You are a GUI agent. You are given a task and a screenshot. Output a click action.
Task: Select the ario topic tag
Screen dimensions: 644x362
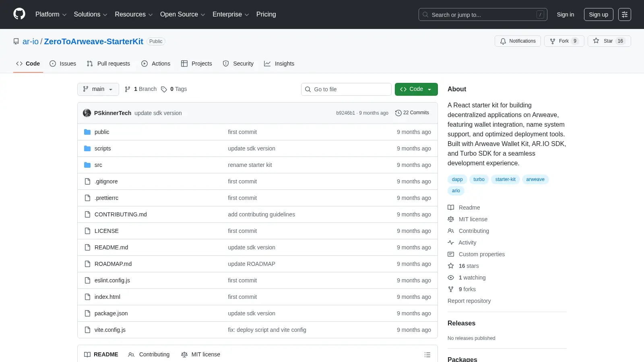pyautogui.click(x=456, y=191)
